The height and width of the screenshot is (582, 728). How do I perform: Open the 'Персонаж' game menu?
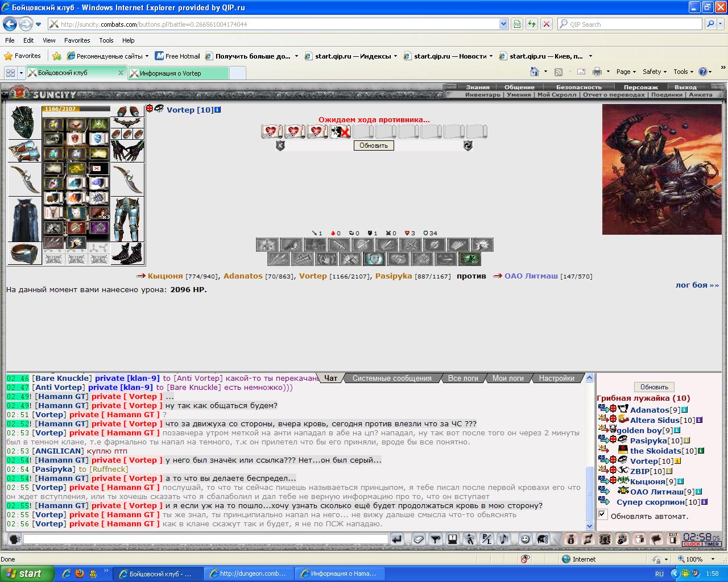[640, 87]
